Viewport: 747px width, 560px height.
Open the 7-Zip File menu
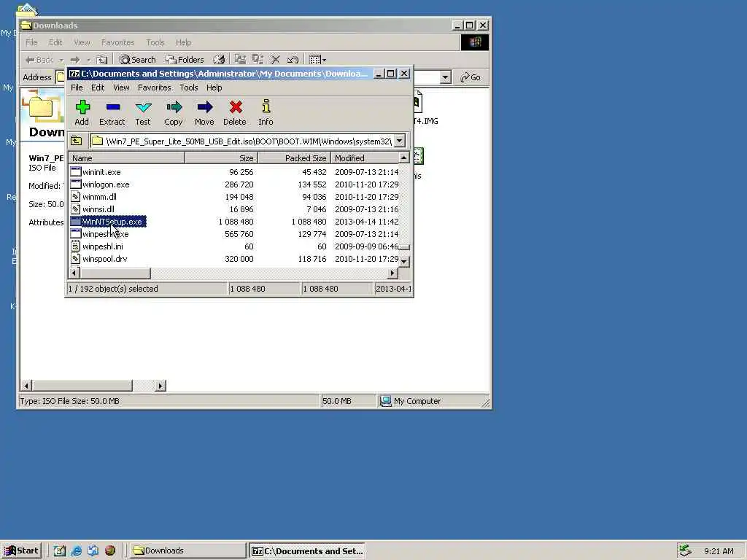pos(77,87)
